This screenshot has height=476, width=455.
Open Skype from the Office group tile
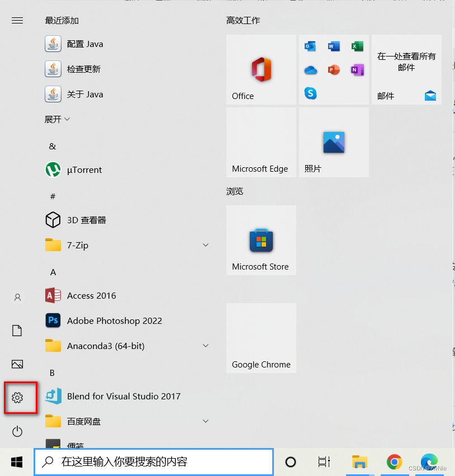coord(310,93)
